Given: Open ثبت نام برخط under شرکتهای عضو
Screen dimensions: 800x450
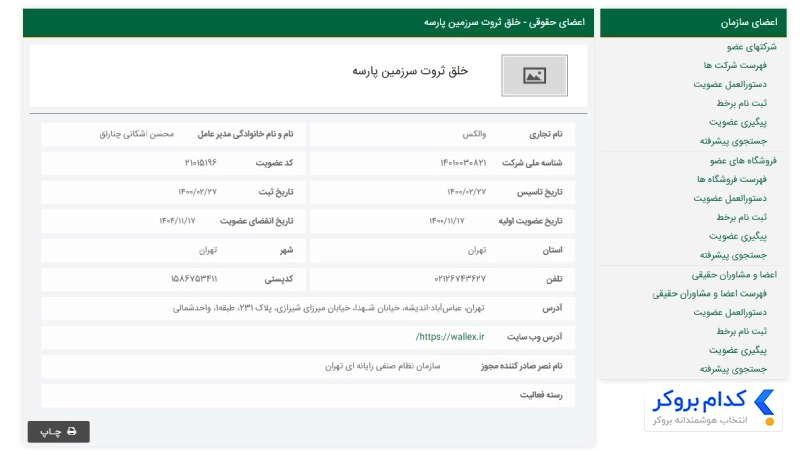Looking at the screenshot, I should [741, 103].
